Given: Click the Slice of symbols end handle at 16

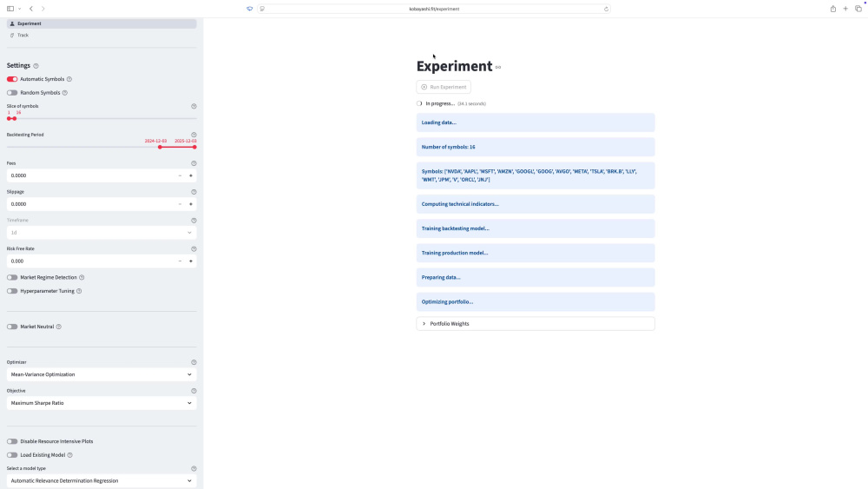Looking at the screenshot, I should pyautogui.click(x=15, y=118).
